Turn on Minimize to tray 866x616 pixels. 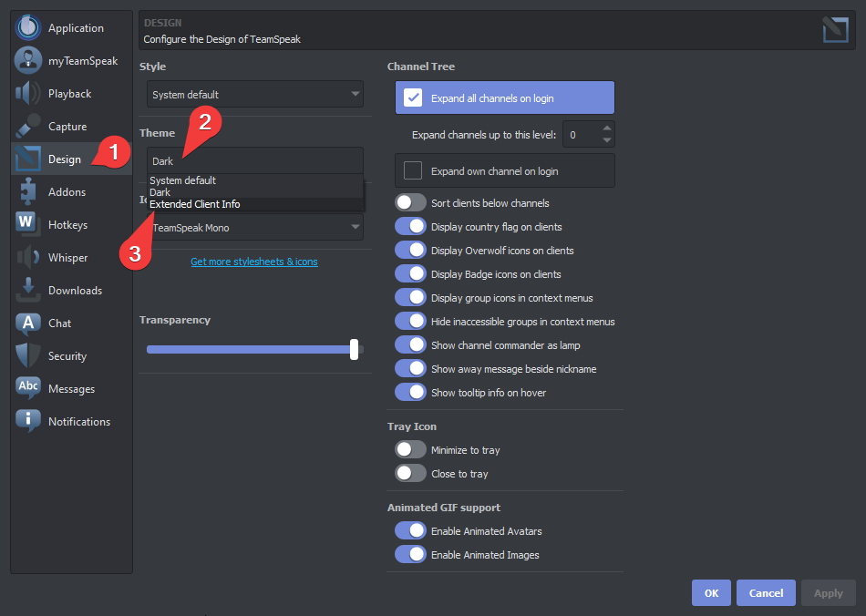(410, 450)
